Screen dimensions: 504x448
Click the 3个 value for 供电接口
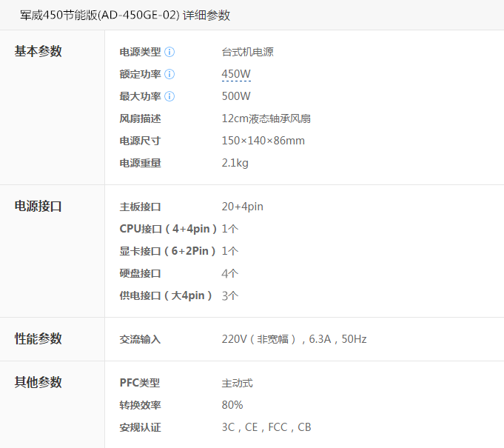point(230,295)
